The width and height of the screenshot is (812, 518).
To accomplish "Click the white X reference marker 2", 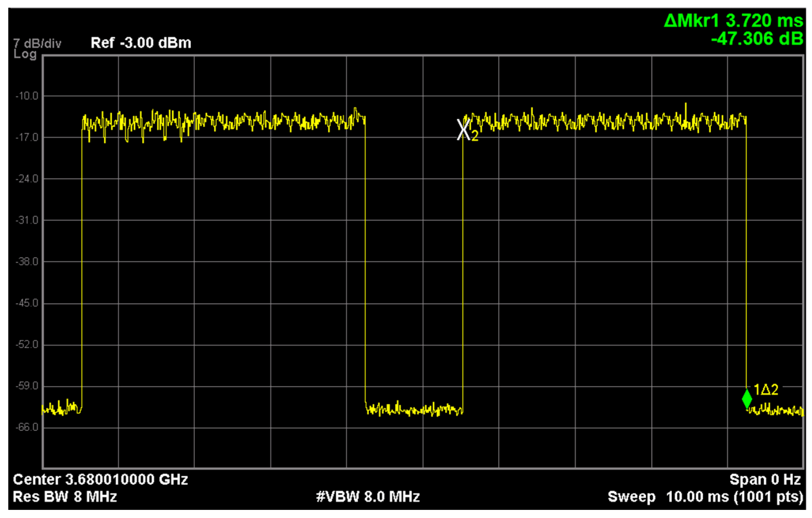I will (464, 130).
